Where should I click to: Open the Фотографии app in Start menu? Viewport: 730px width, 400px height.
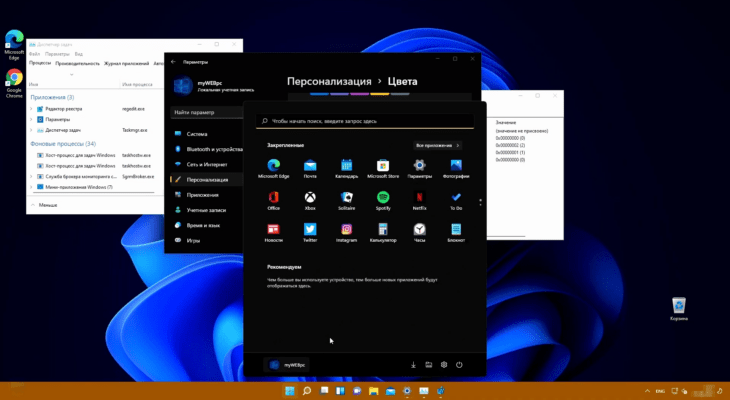tap(456, 169)
